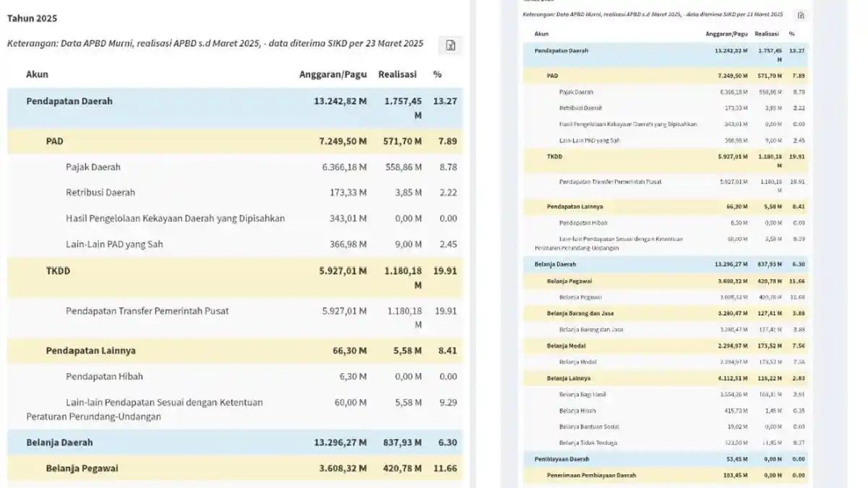Click 'Belanja Bantuan Sosial' in the right small table
Screen dimensions: 868x488
coord(589,427)
